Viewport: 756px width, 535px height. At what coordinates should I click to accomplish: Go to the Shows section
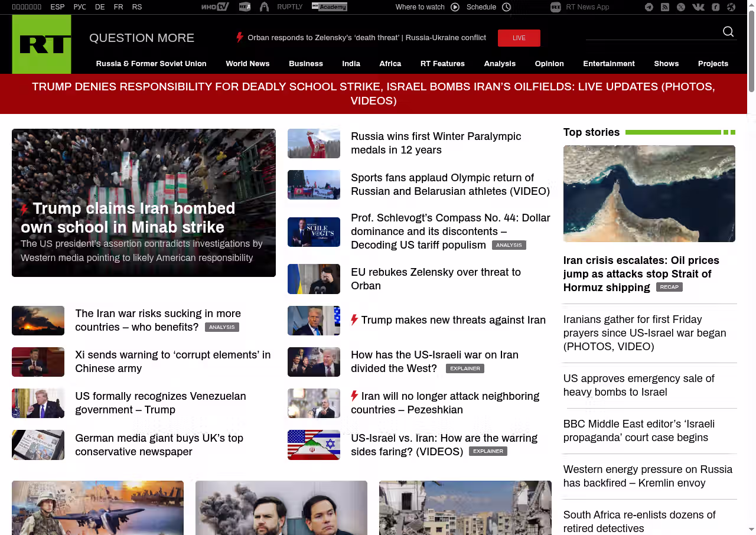[666, 64]
